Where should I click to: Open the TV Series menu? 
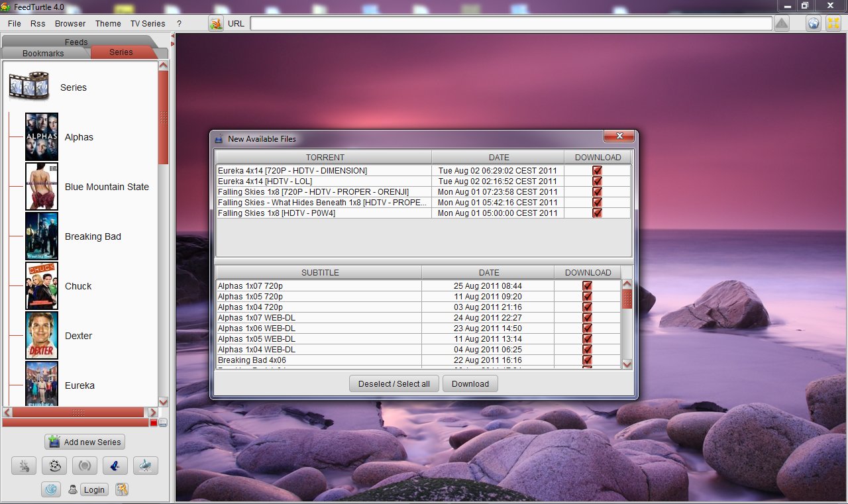(x=148, y=23)
